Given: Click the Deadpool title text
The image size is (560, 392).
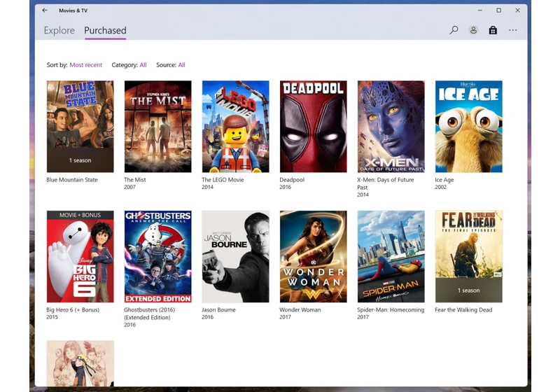Looking at the screenshot, I should point(292,180).
